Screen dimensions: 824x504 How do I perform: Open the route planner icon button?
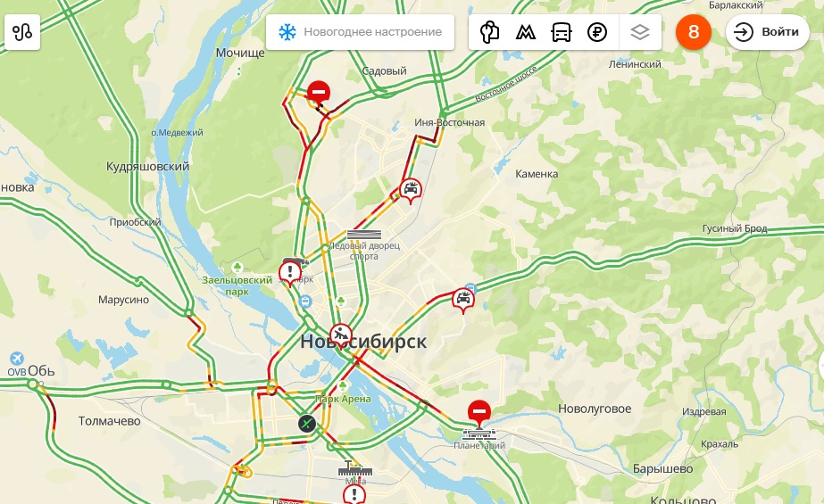tap(22, 32)
